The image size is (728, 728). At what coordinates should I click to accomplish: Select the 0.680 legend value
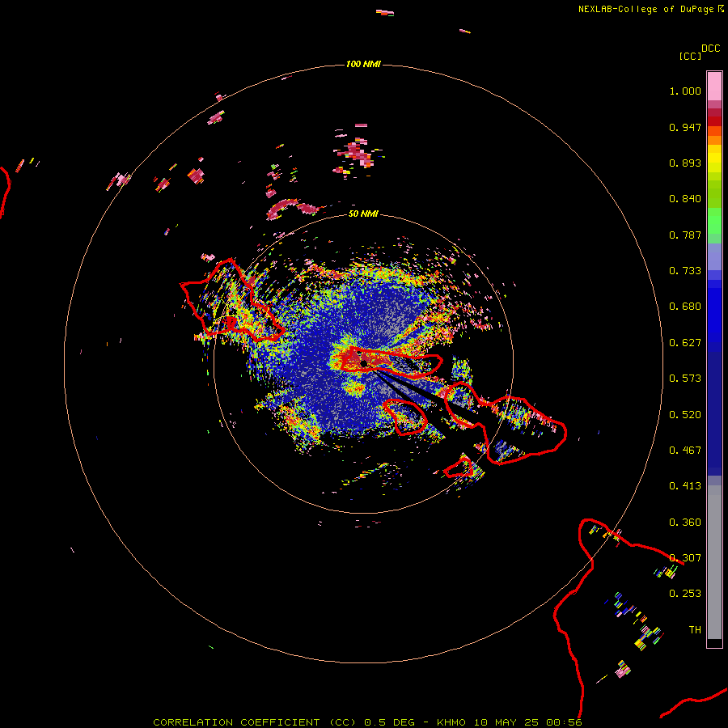685,307
